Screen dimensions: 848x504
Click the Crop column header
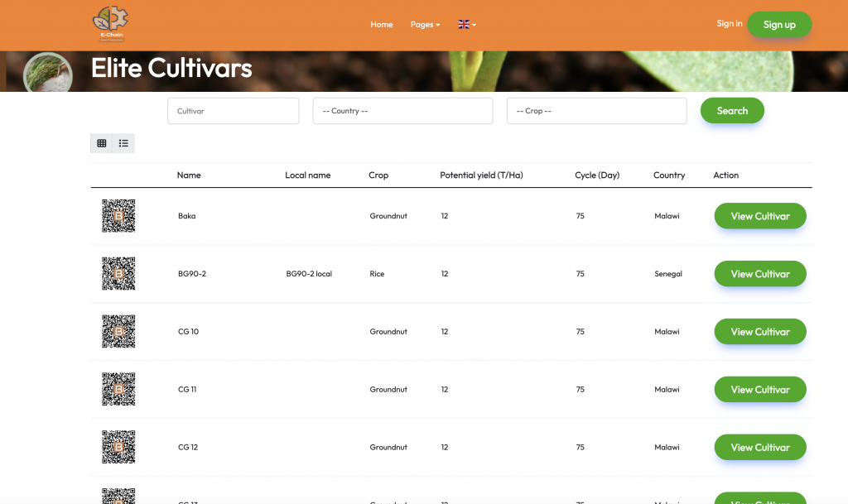[378, 175]
